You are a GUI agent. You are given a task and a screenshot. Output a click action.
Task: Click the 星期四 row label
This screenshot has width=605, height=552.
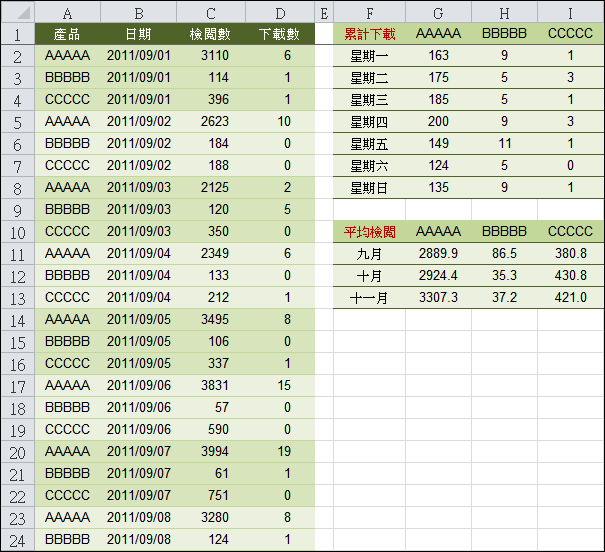[x=370, y=122]
